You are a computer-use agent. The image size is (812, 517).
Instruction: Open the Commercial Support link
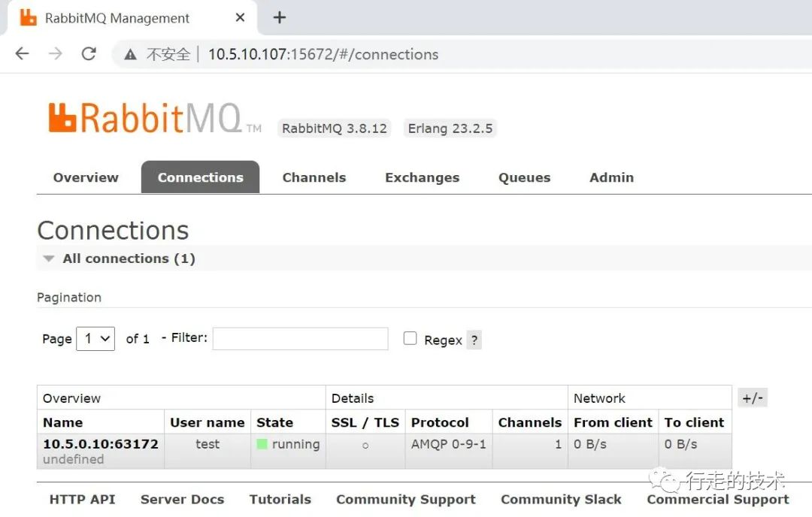tap(718, 500)
